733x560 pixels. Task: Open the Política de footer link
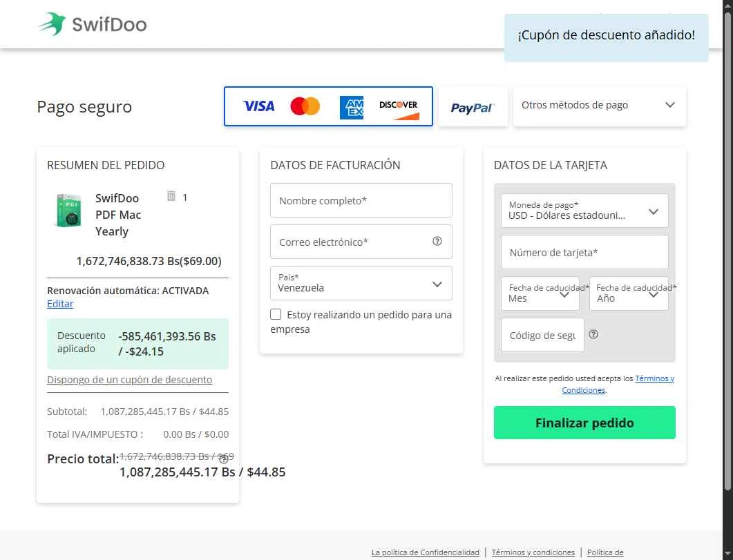[605, 552]
